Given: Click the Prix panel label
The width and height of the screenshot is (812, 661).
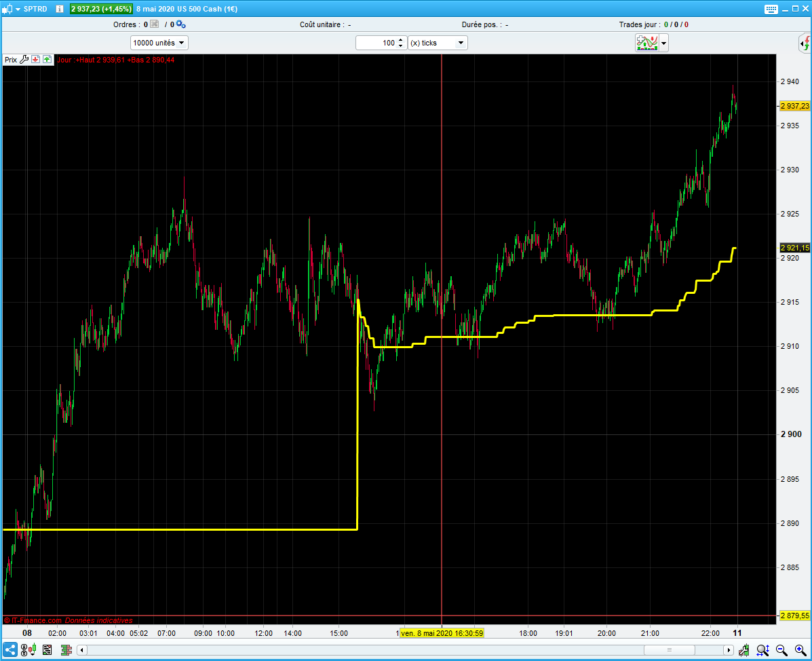Looking at the screenshot, I should pyautogui.click(x=11, y=60).
